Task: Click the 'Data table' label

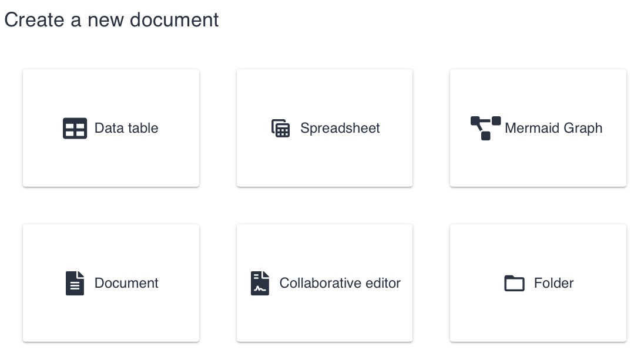Action: pos(126,128)
